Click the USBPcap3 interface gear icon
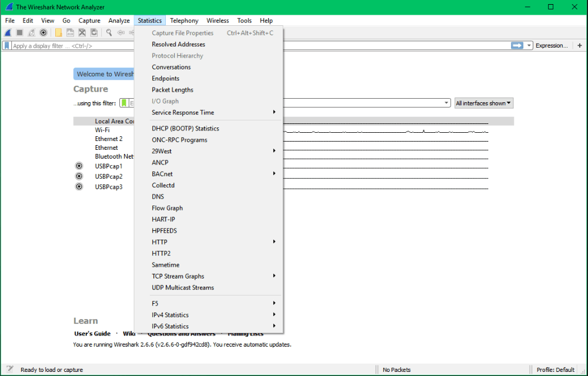588x376 pixels. click(79, 186)
